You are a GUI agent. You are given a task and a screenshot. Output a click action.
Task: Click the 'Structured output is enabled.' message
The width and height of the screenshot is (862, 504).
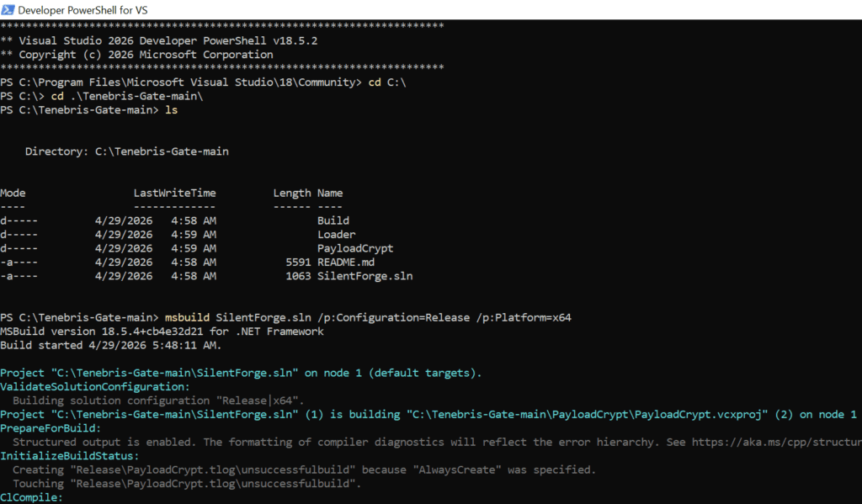(104, 442)
